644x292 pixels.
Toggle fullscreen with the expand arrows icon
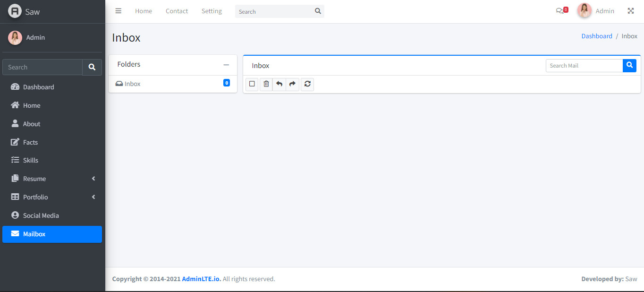click(631, 11)
